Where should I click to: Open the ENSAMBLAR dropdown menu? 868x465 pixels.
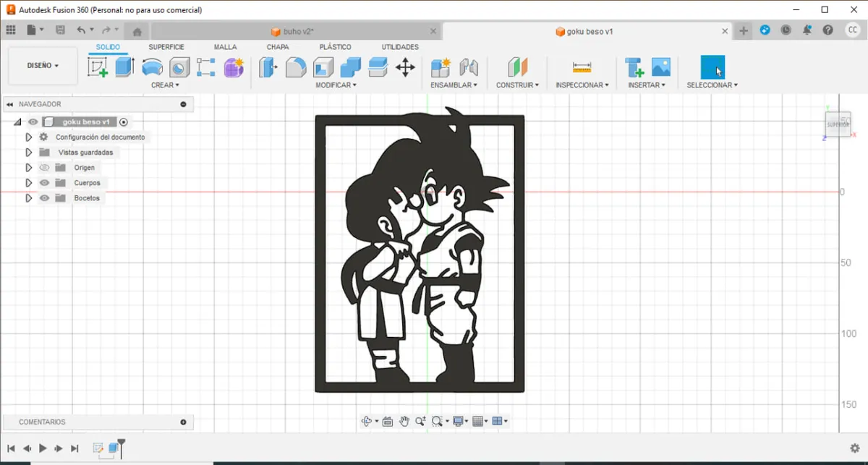coord(454,85)
